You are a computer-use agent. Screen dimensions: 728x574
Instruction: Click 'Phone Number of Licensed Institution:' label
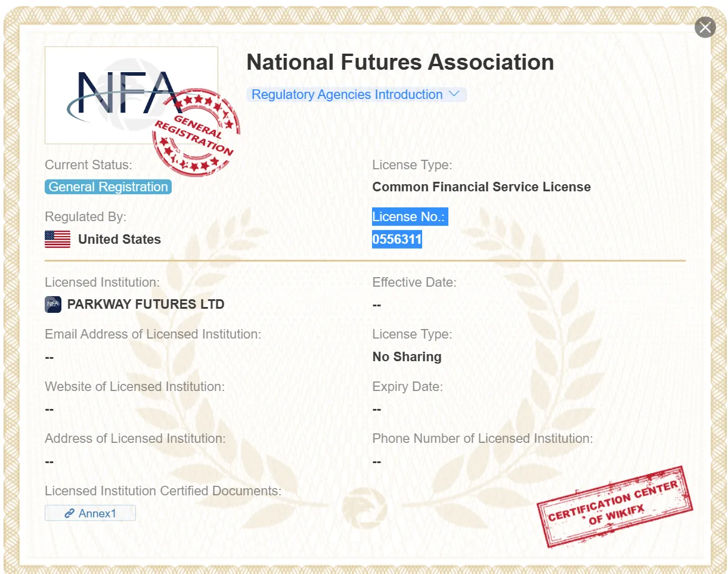coord(483,439)
